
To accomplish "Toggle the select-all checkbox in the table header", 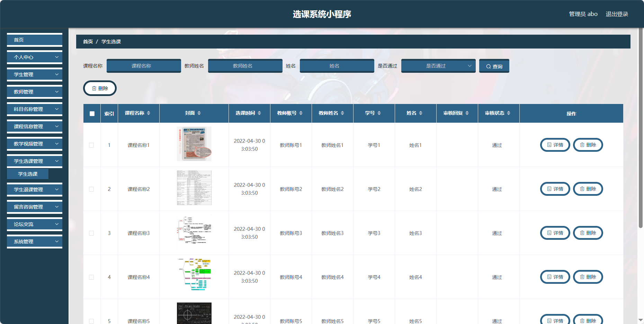I will (92, 114).
